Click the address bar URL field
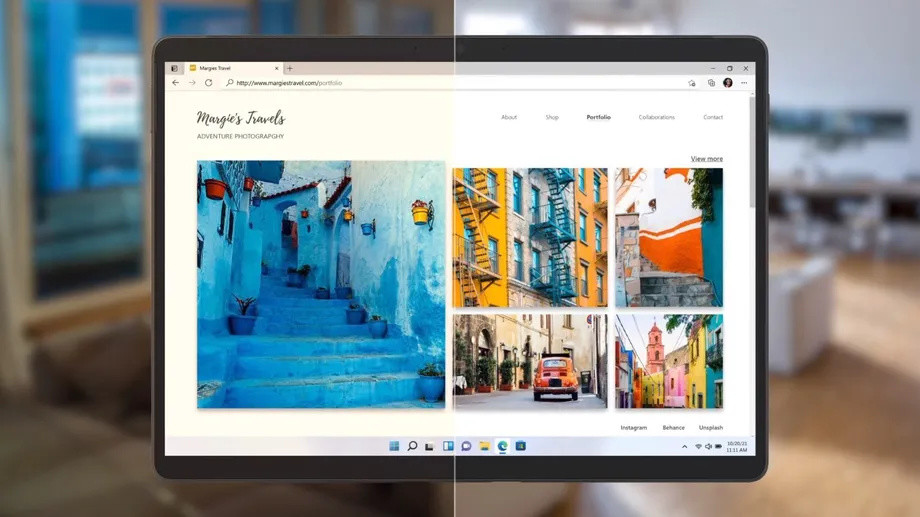Image resolution: width=920 pixels, height=517 pixels. pyautogui.click(x=452, y=83)
